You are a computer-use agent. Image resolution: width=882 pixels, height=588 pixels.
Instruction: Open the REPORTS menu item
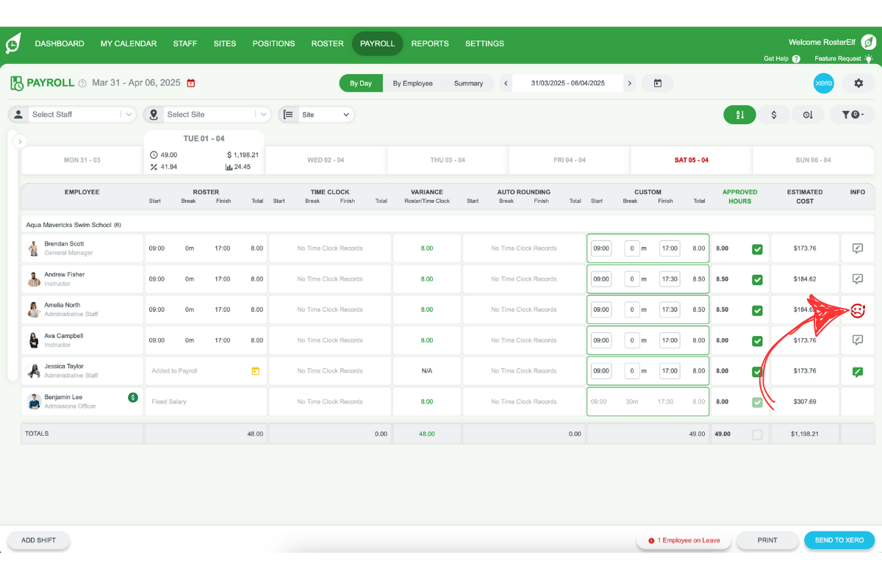tap(430, 43)
